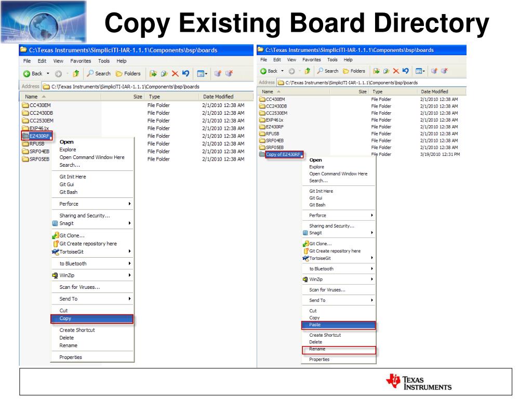Select SRF05EB folder in left window

36,159
